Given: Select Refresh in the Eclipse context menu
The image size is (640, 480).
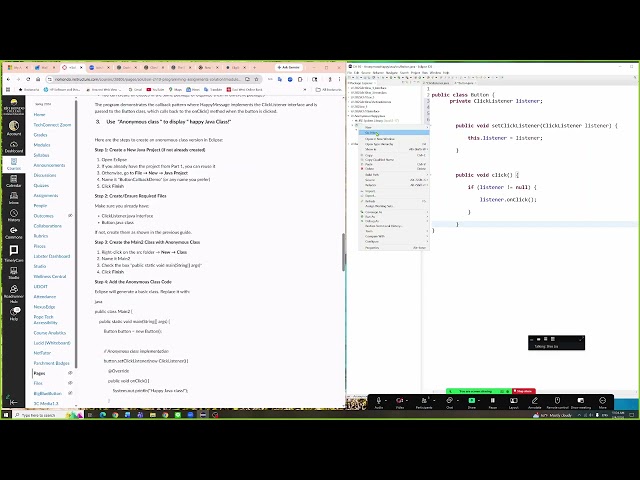Looking at the screenshot, I should tap(394, 201).
